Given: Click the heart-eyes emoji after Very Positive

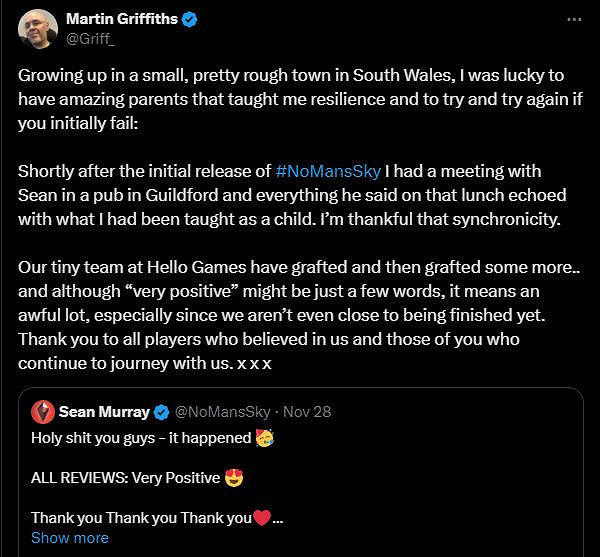Looking at the screenshot, I should click(233, 478).
